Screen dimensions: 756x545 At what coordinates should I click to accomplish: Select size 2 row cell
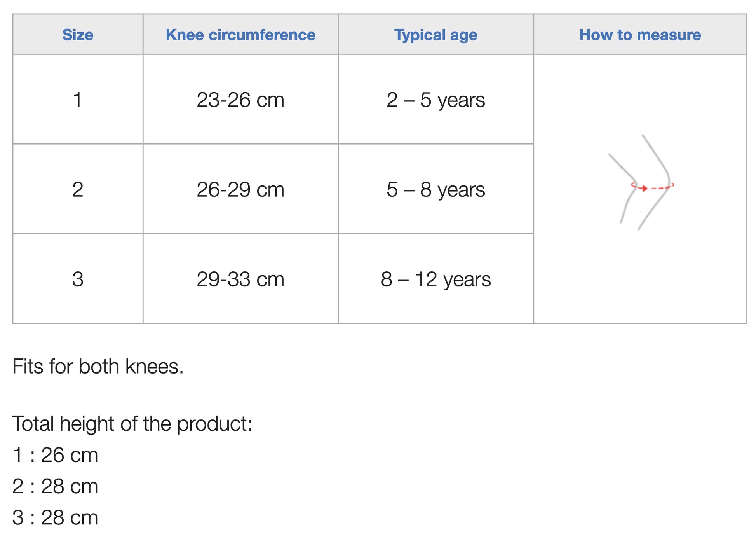[78, 189]
